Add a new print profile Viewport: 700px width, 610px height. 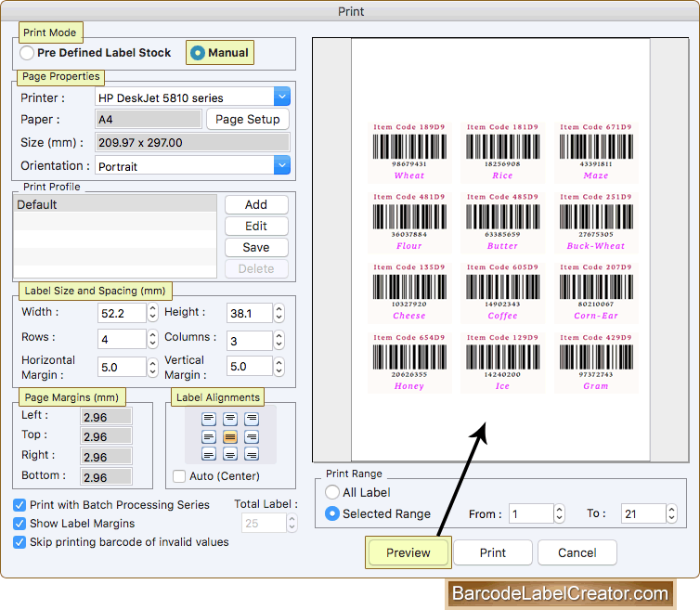(x=256, y=204)
